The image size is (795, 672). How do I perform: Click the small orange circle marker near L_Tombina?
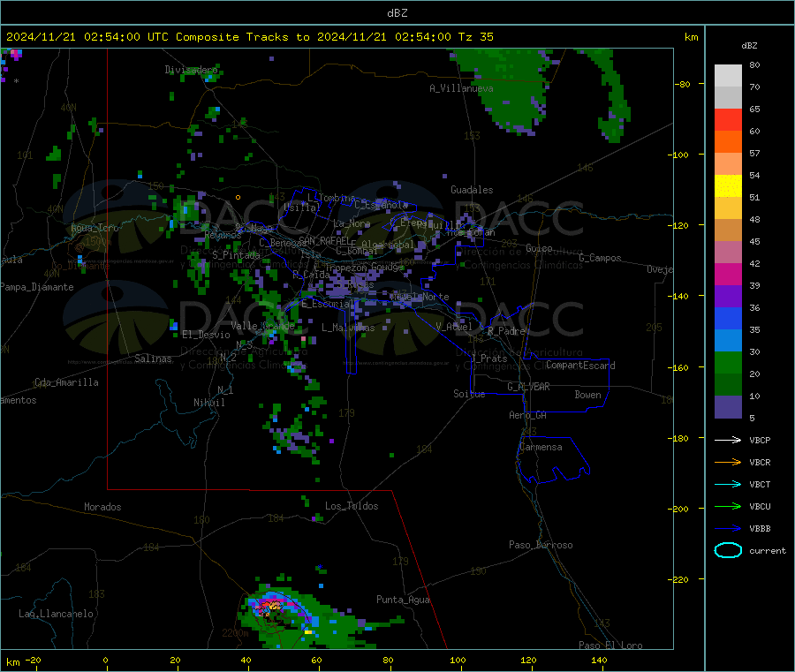coord(238,197)
